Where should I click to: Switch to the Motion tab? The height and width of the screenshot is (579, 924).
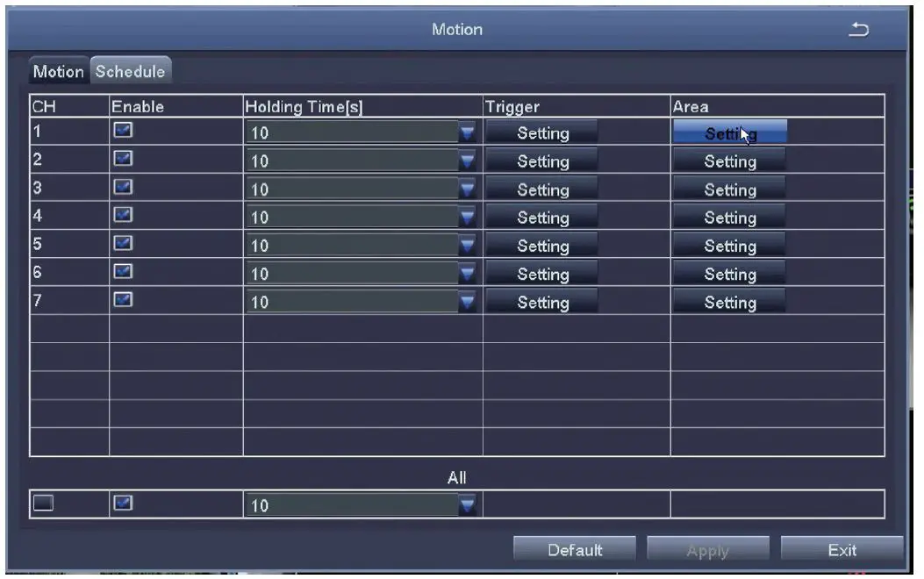click(x=58, y=71)
